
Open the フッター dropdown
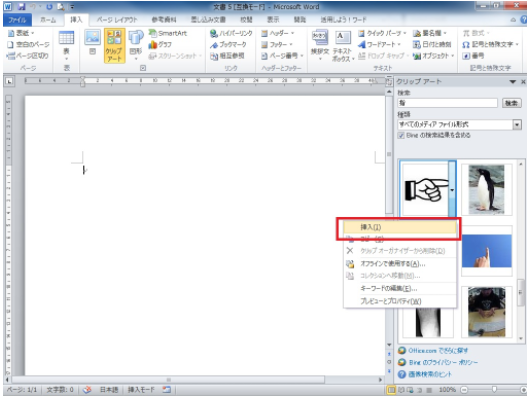coord(277,44)
